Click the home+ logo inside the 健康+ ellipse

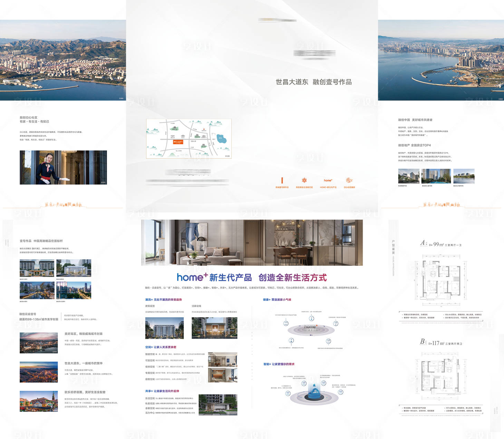[x=311, y=326]
